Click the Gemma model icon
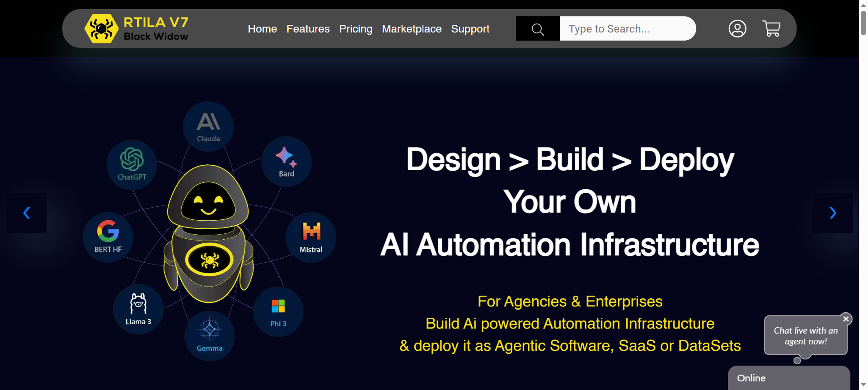 click(x=210, y=335)
